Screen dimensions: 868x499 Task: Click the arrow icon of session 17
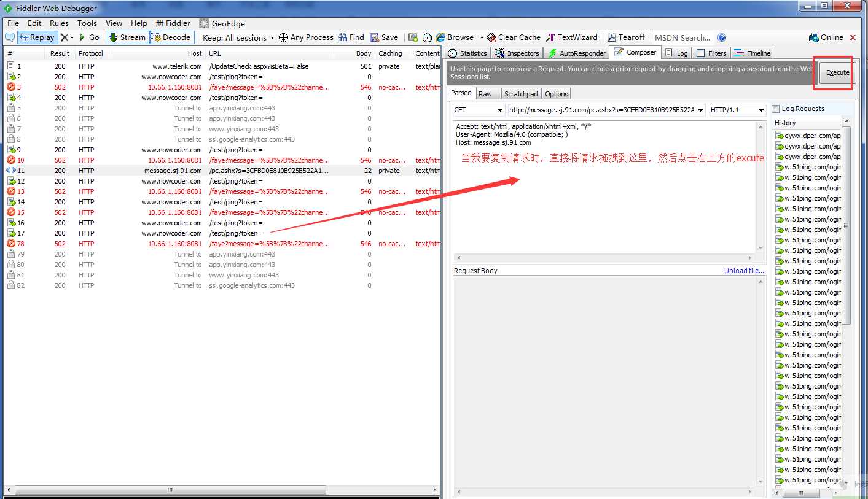tap(11, 233)
